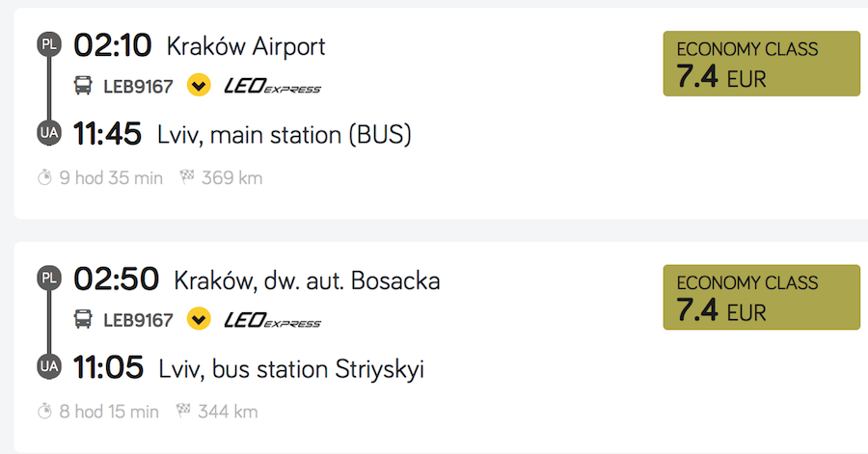The width and height of the screenshot is (868, 454).
Task: Open the Kraków Airport station name
Action: (246, 46)
